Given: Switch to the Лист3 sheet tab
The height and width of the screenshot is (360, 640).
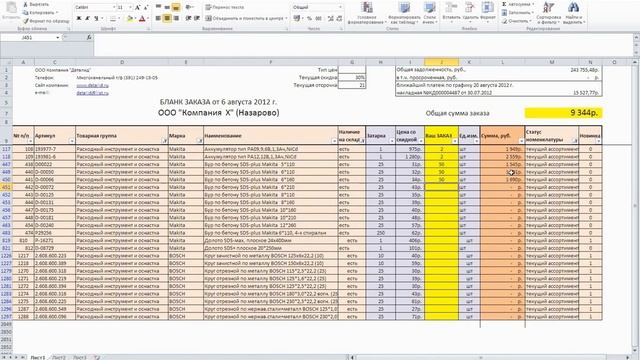Looking at the screenshot, I should [x=80, y=357].
